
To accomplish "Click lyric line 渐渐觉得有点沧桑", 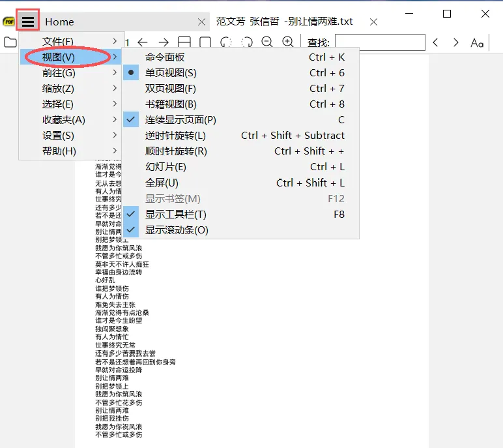I will coord(122,312).
